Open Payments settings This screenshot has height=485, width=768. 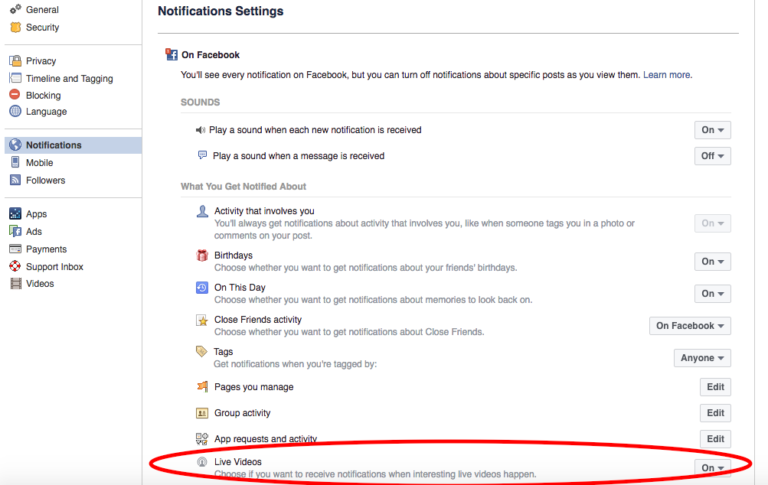pos(47,249)
